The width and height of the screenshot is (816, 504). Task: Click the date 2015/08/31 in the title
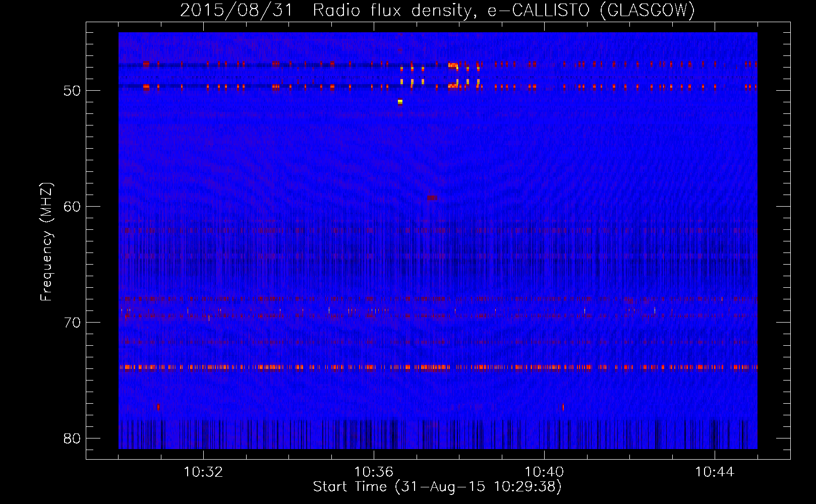pyautogui.click(x=237, y=10)
